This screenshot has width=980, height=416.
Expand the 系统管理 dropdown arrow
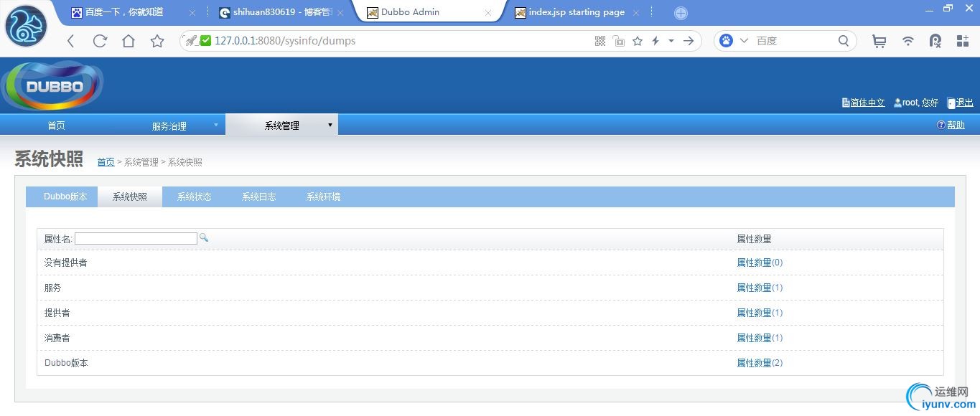tap(330, 125)
